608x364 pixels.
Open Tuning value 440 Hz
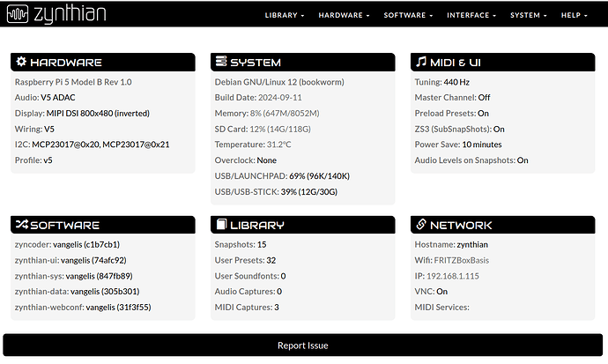click(x=456, y=82)
